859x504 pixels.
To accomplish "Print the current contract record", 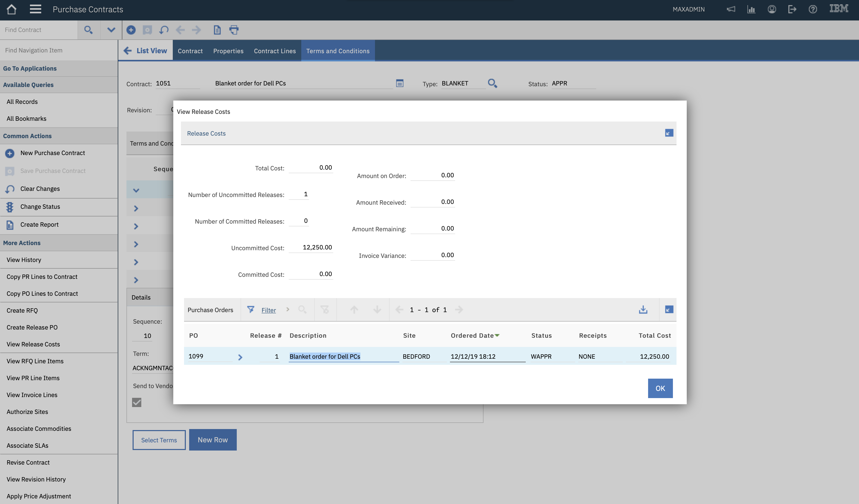I will click(234, 30).
